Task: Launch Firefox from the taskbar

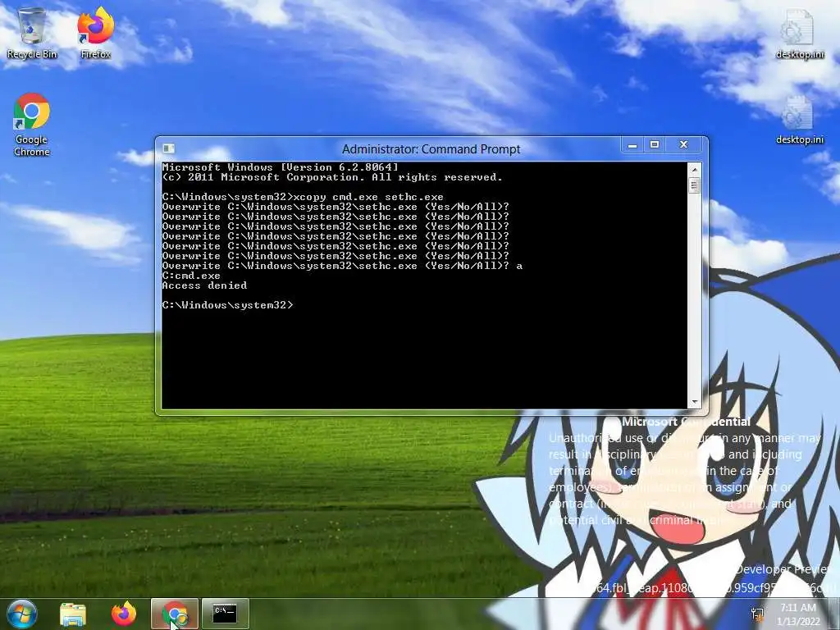Action: 124,614
